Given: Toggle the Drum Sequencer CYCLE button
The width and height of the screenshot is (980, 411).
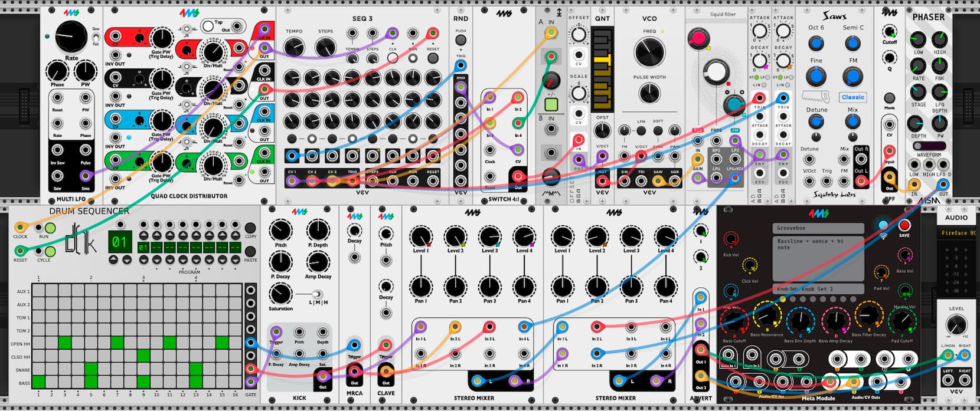Looking at the screenshot, I should pos(50,251).
